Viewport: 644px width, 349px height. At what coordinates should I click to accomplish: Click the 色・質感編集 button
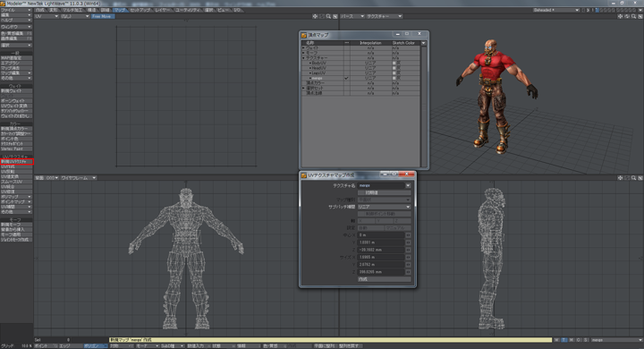[16, 33]
